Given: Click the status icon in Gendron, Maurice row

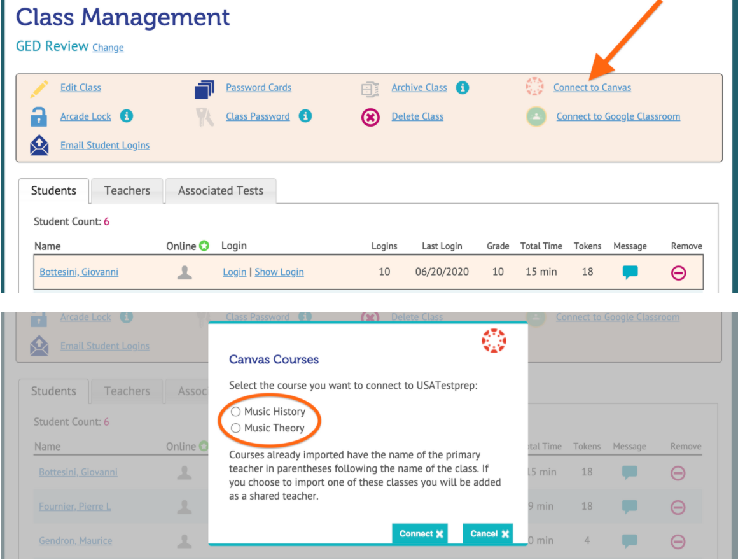Looking at the screenshot, I should click(x=184, y=541).
